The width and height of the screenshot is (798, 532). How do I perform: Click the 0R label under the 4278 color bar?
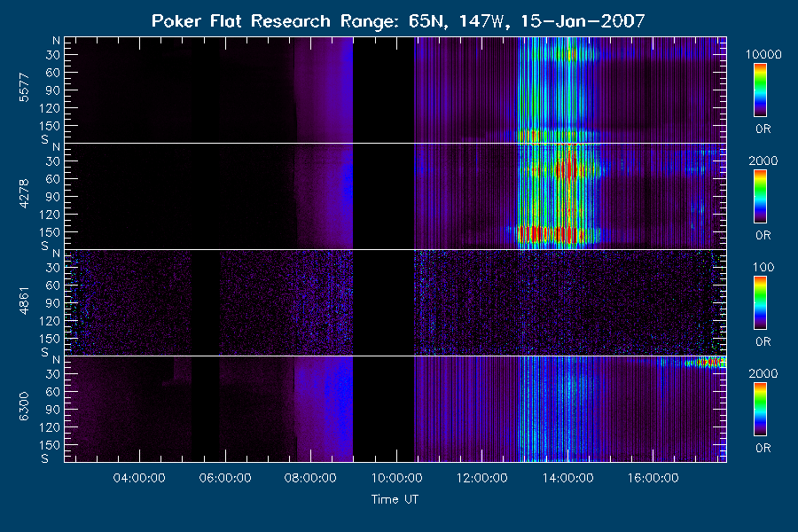point(763,235)
